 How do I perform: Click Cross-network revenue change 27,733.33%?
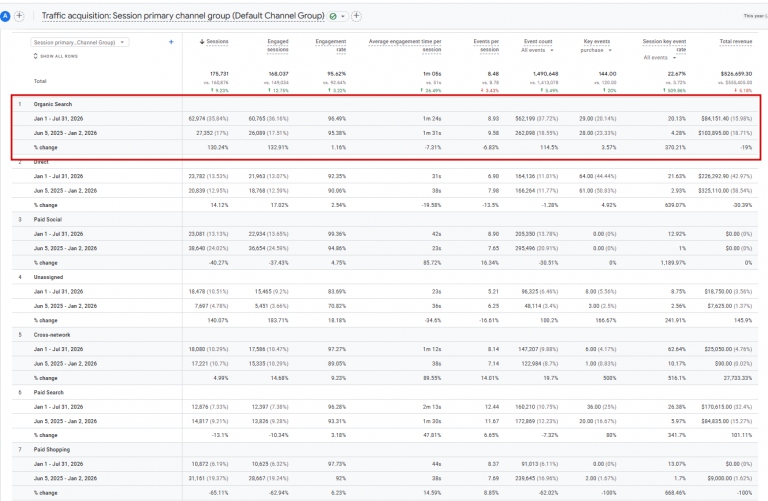point(738,378)
